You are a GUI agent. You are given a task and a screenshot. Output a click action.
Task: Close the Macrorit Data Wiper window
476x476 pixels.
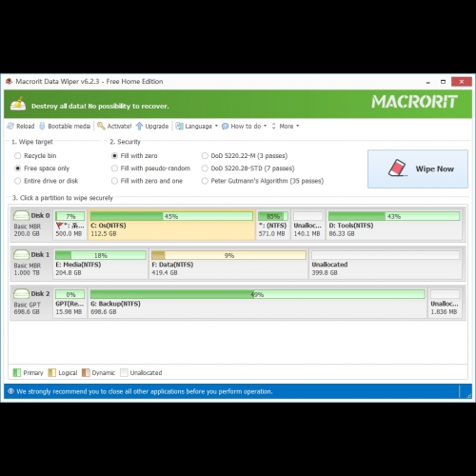coord(462,82)
